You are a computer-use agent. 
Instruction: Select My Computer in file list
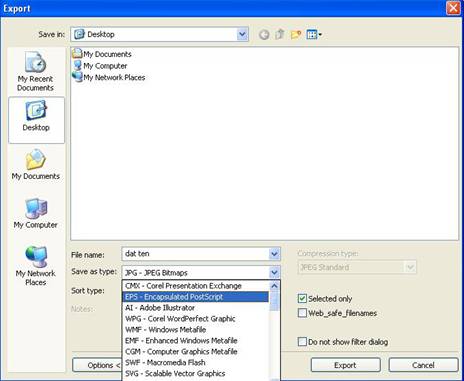click(x=100, y=66)
